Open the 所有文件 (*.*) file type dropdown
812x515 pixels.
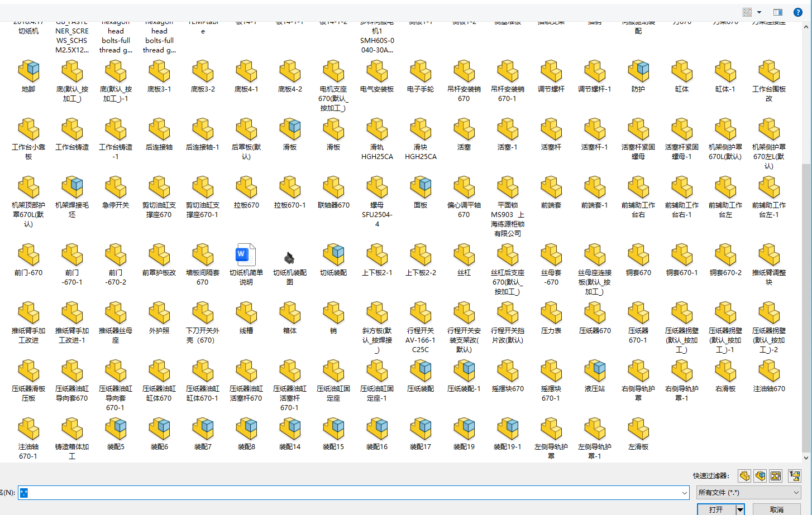pyautogui.click(x=748, y=492)
